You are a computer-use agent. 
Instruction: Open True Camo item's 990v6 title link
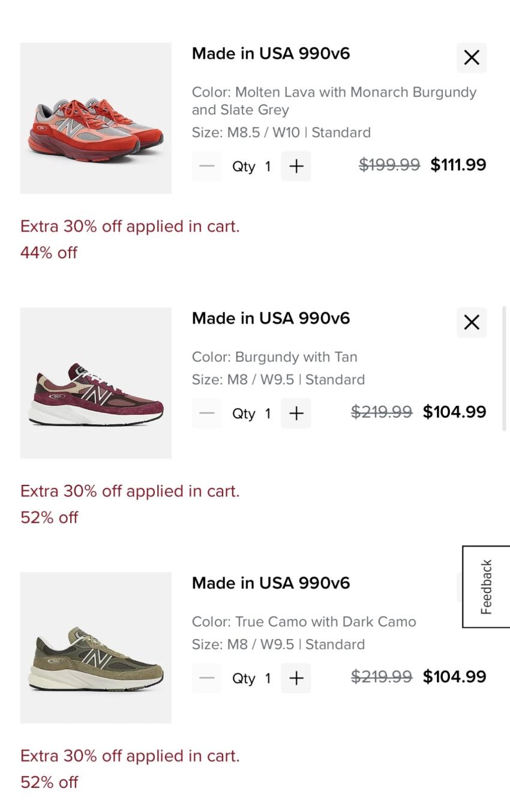point(271,583)
